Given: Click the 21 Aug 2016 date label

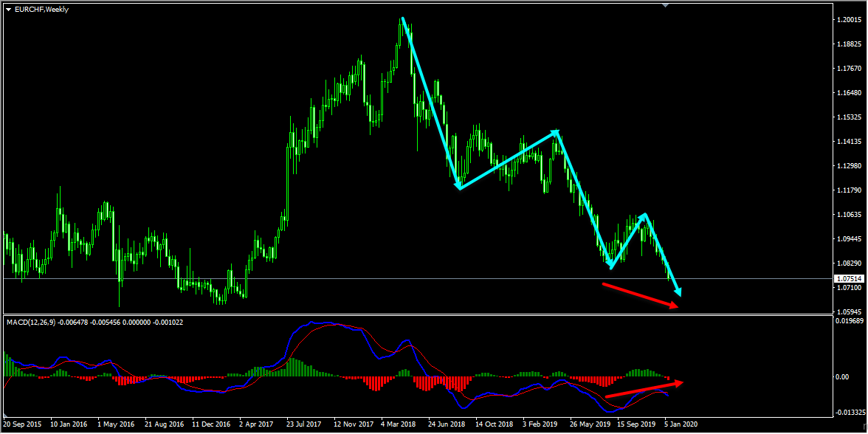Looking at the screenshot, I should click(x=164, y=424).
